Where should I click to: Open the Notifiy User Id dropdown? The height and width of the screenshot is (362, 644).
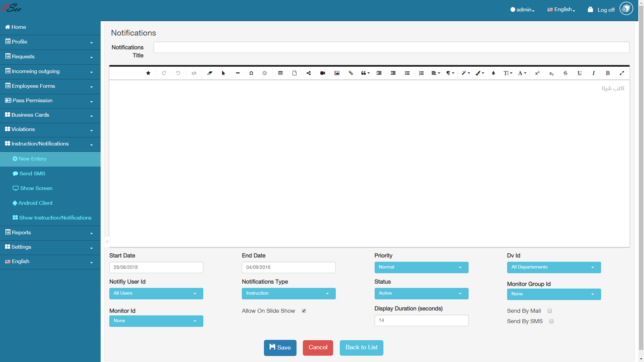point(156,293)
